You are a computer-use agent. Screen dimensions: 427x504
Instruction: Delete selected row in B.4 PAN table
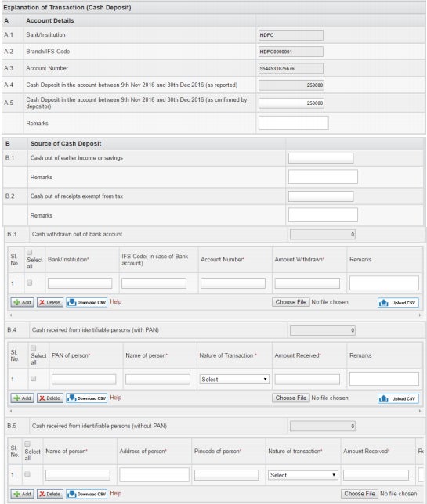50,398
